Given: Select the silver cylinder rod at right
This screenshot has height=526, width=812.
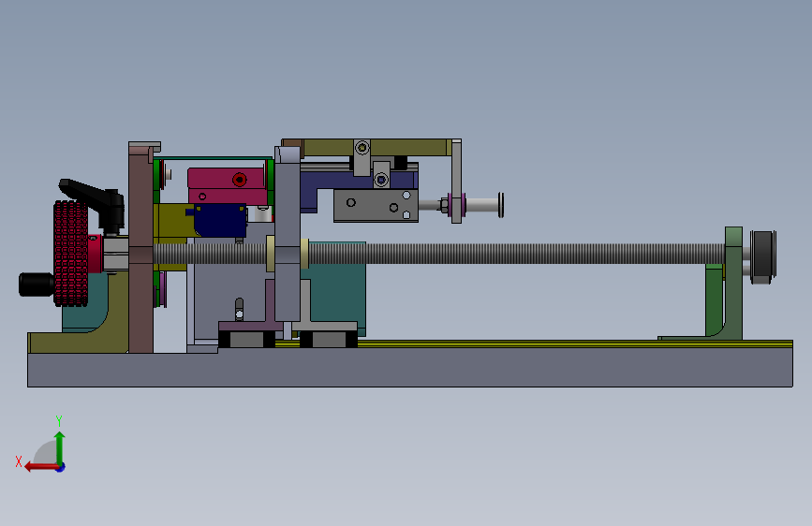Looking at the screenshot, I should click(483, 205).
